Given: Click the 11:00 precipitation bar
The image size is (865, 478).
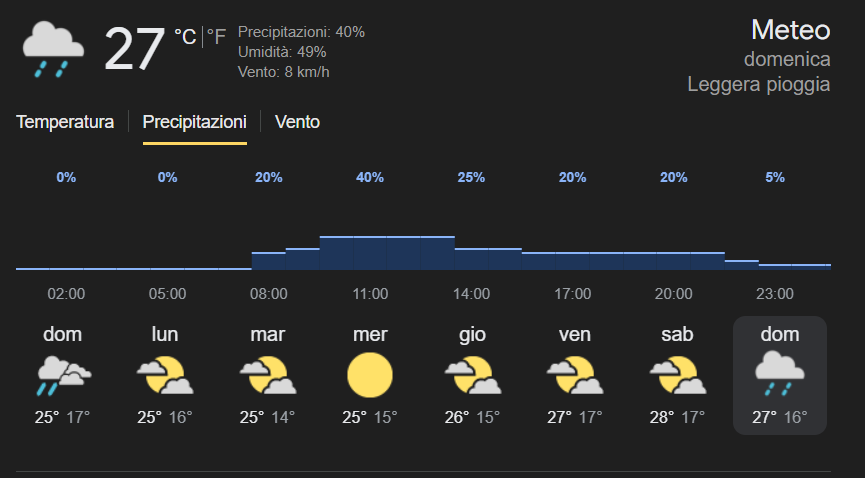Looking at the screenshot, I should [x=370, y=253].
